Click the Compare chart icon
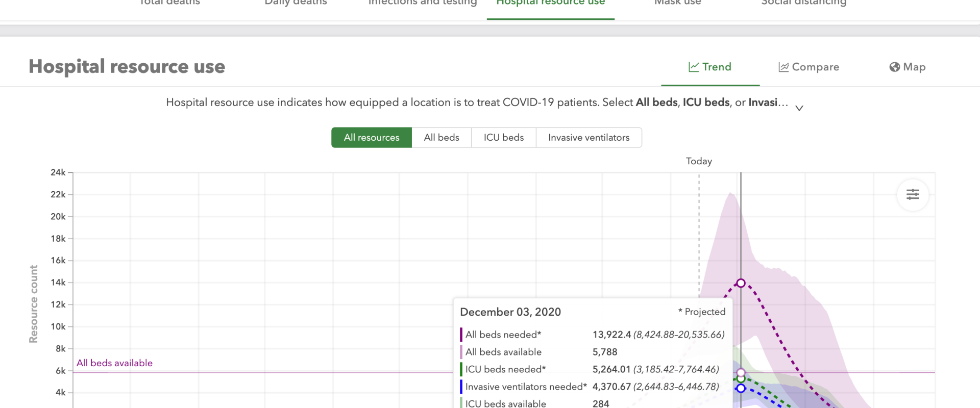This screenshot has height=408, width=980. [x=783, y=67]
